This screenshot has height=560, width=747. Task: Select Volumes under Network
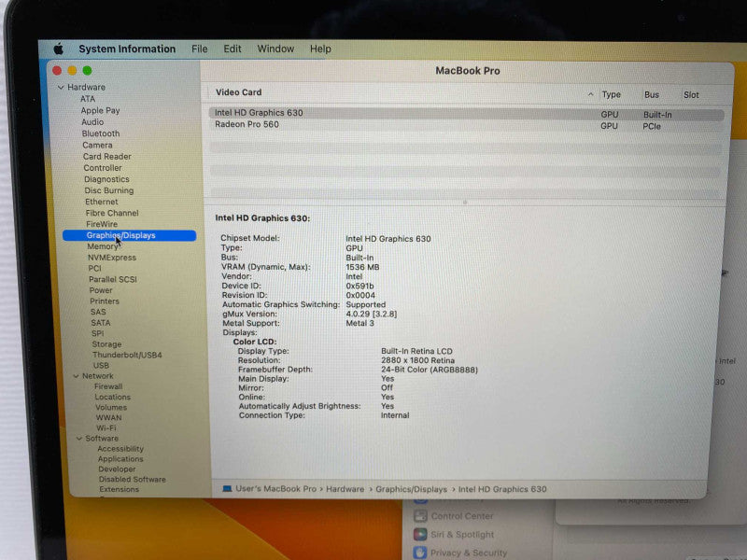pos(111,408)
